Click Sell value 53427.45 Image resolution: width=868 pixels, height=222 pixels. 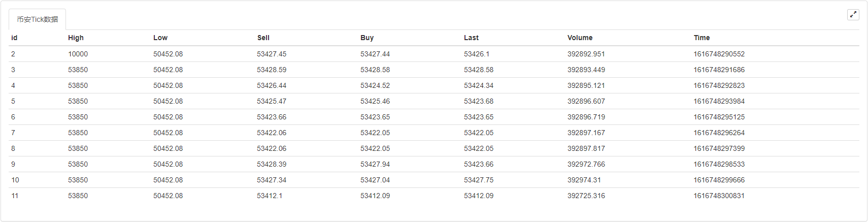tap(272, 54)
